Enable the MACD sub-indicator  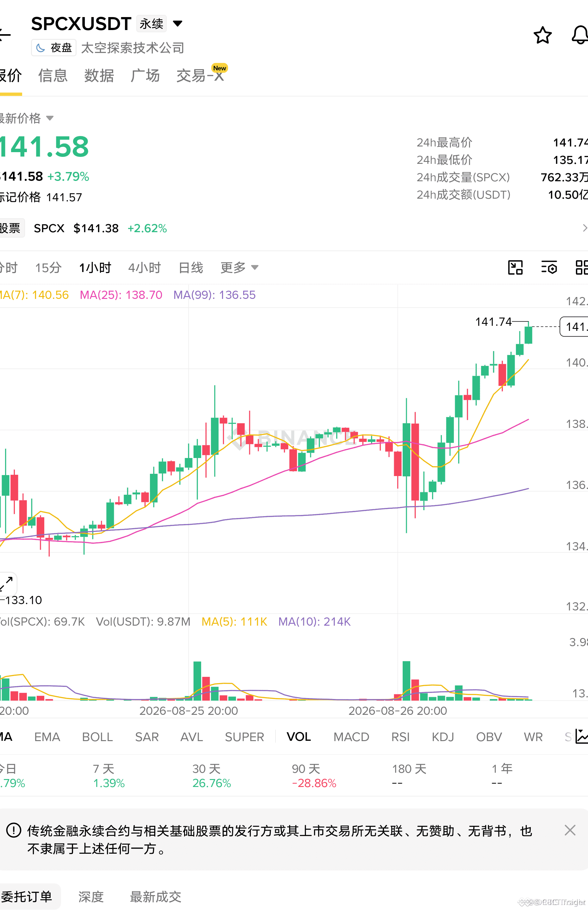pos(351,737)
